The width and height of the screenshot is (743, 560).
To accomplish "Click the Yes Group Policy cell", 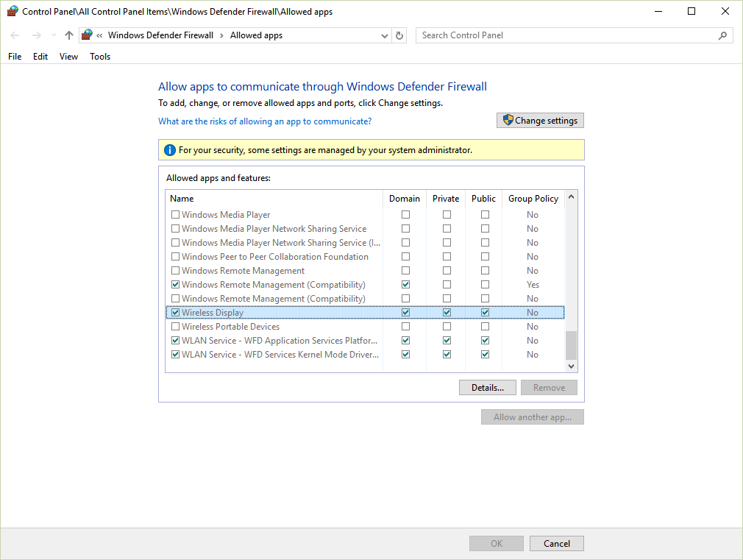I will click(533, 285).
